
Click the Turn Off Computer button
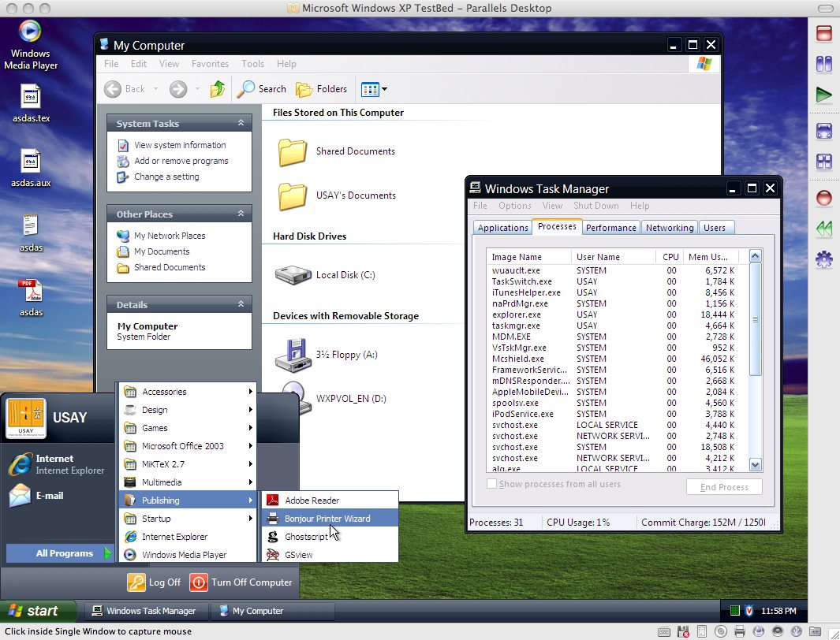click(x=241, y=582)
